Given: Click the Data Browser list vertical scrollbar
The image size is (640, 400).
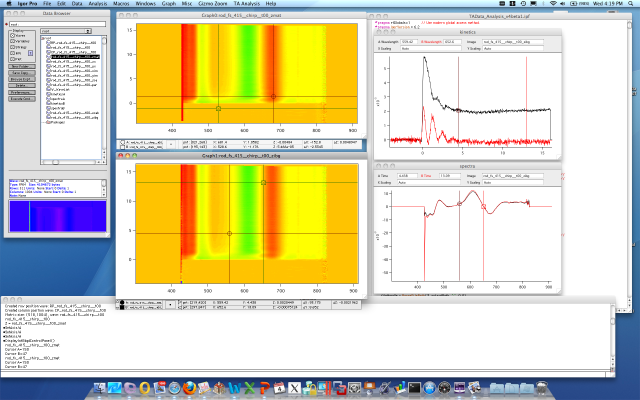Looking at the screenshot, I should (104, 98).
